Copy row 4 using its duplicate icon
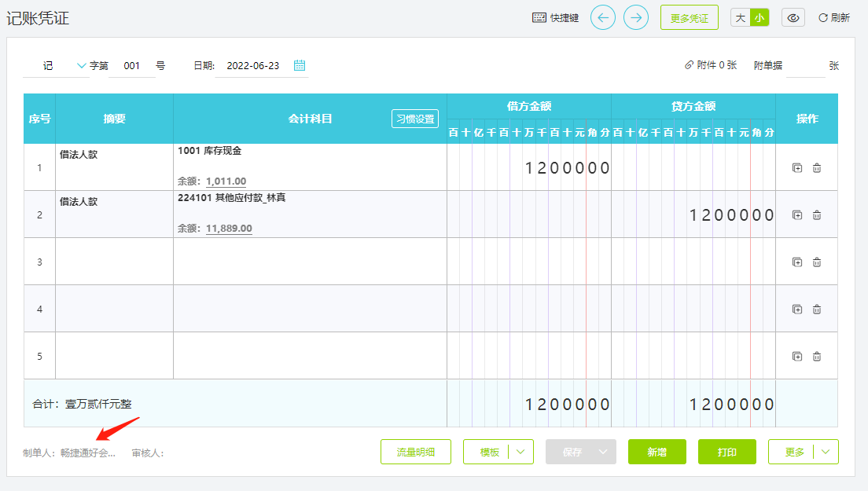Screen dimensions: 868x491 pos(797,309)
